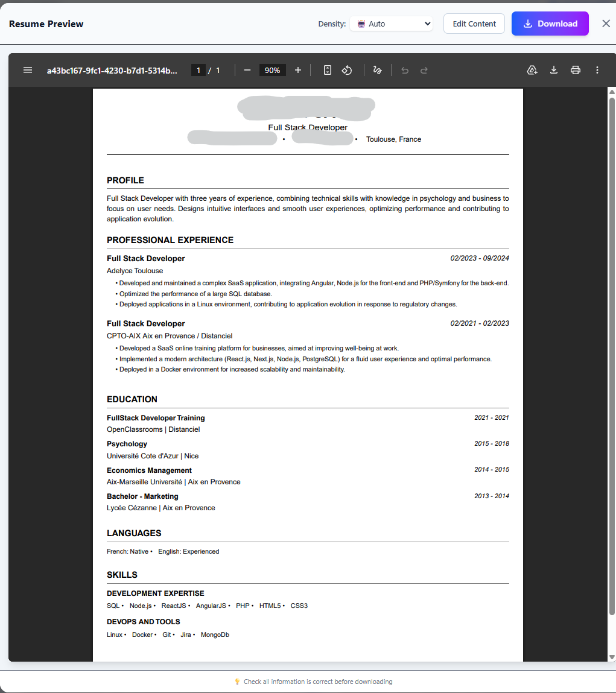Click 'Toulouse, France' location text
The image size is (616, 693).
point(393,139)
